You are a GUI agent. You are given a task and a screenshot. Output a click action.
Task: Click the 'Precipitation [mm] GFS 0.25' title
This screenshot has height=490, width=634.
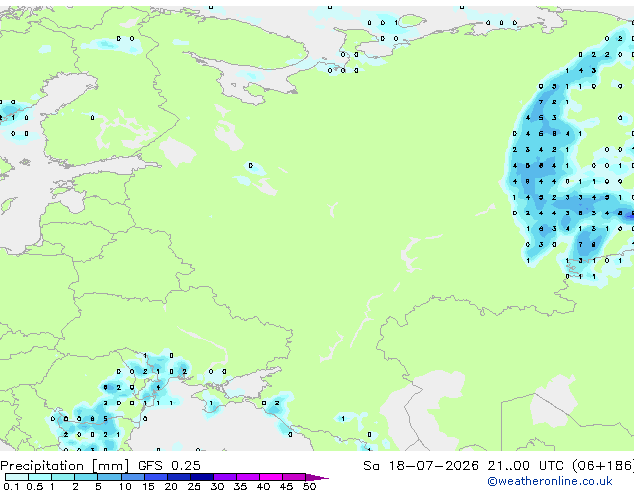(x=100, y=466)
